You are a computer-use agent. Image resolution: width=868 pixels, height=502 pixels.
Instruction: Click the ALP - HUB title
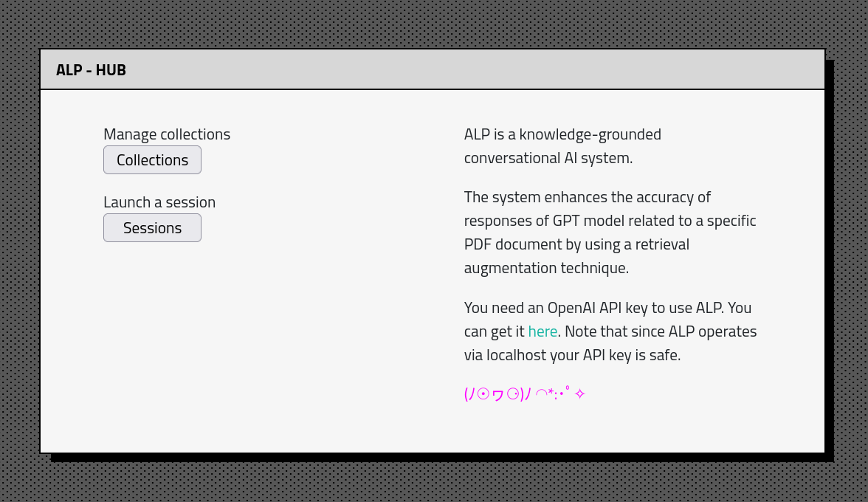[91, 70]
